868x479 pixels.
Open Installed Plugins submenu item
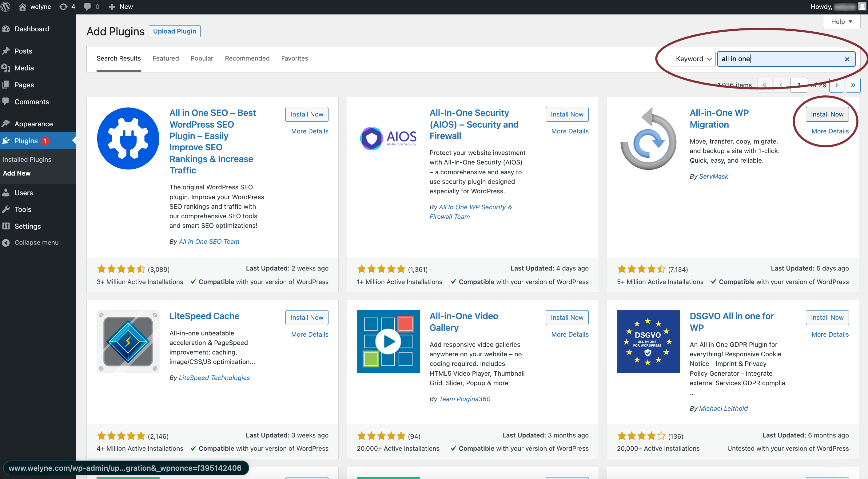[27, 159]
